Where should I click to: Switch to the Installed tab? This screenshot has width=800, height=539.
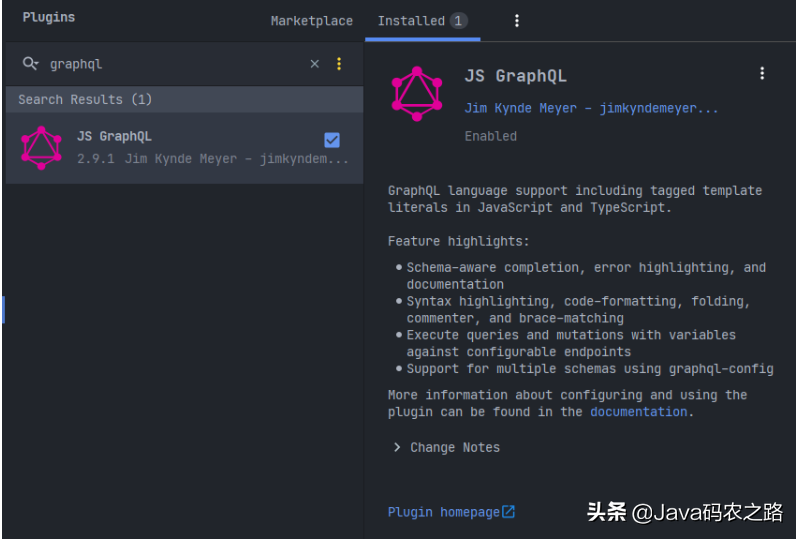pos(422,21)
